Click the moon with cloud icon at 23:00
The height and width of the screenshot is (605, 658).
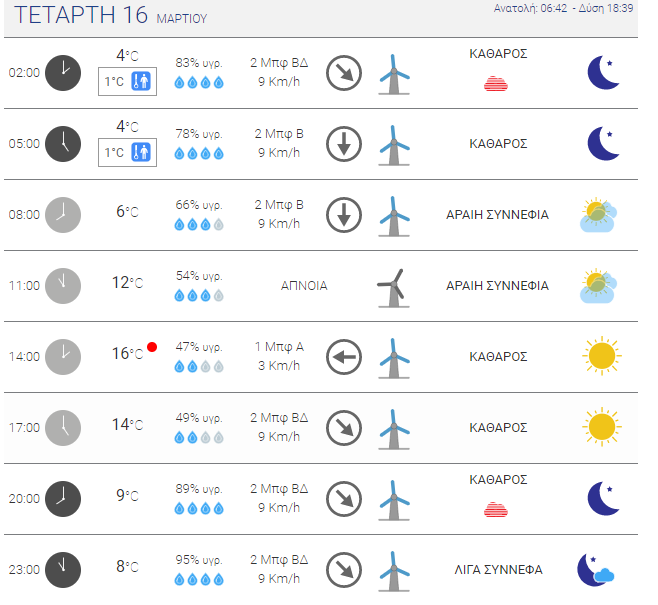595,570
